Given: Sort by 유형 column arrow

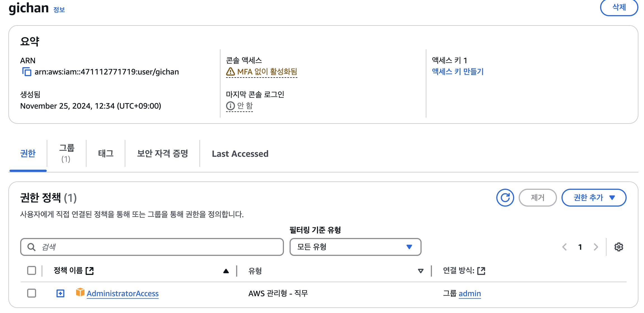Looking at the screenshot, I should (420, 271).
